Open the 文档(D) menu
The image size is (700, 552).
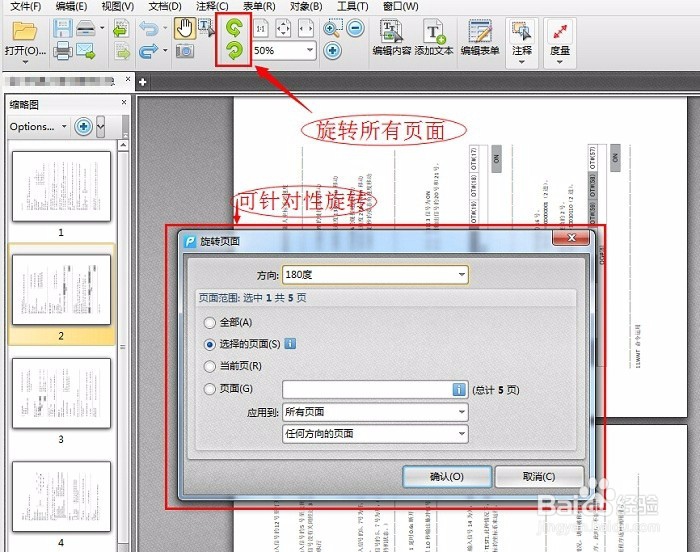[x=165, y=7]
